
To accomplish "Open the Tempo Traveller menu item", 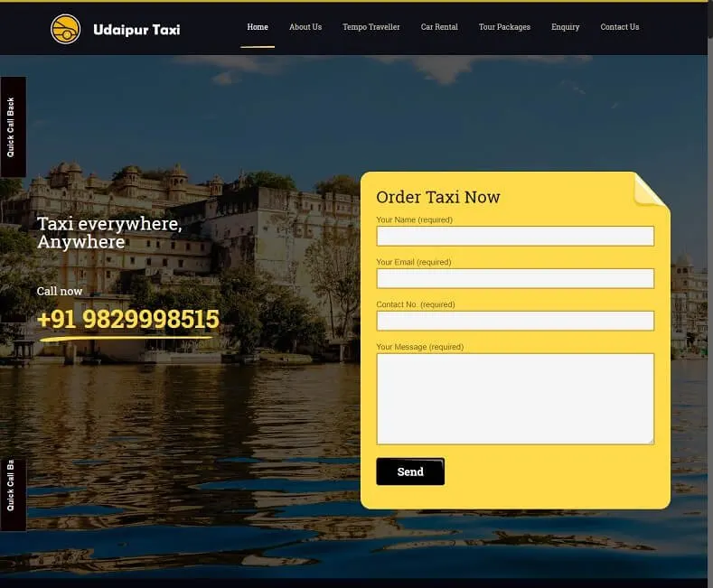I will pyautogui.click(x=371, y=27).
